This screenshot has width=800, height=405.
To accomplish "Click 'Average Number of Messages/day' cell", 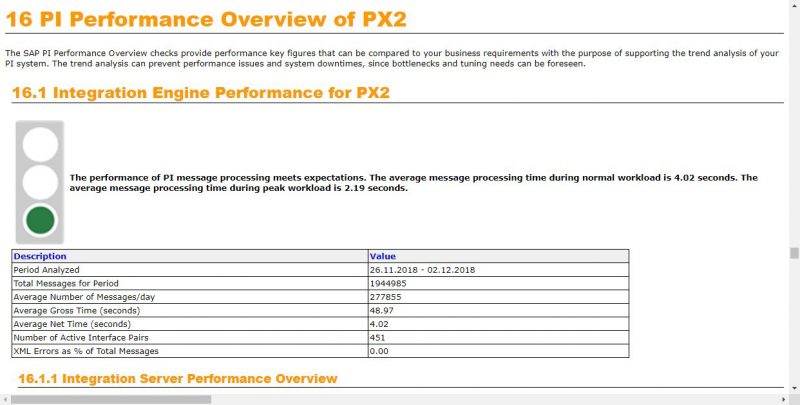I will point(190,297).
